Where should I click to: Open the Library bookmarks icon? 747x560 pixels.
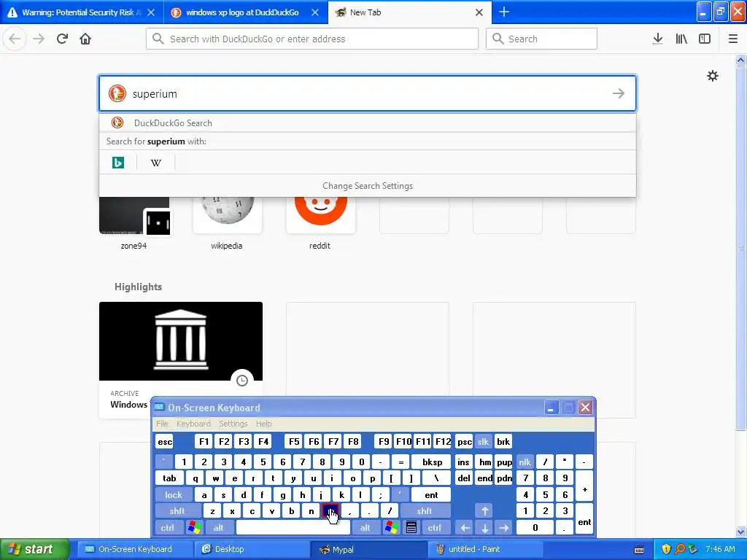(x=681, y=39)
